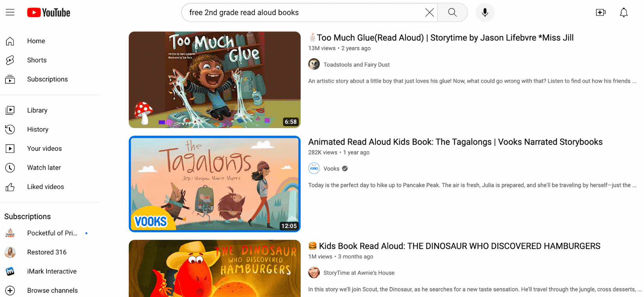Click the Restored 316 channel avatar

[10, 252]
